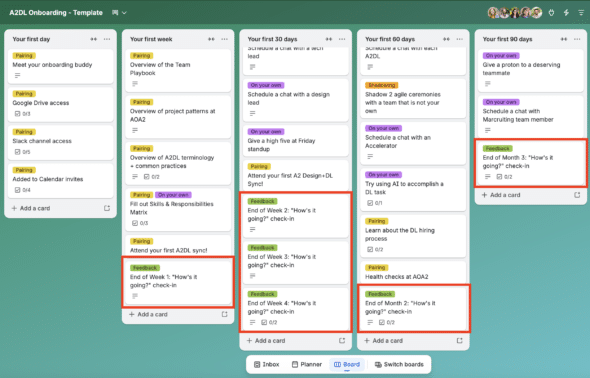Click description icon on Overview of project patterns card
590x378 pixels.
[135, 130]
